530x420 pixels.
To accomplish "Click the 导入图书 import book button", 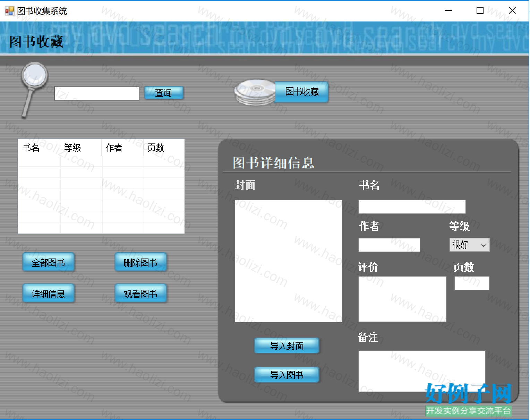I will tap(287, 375).
